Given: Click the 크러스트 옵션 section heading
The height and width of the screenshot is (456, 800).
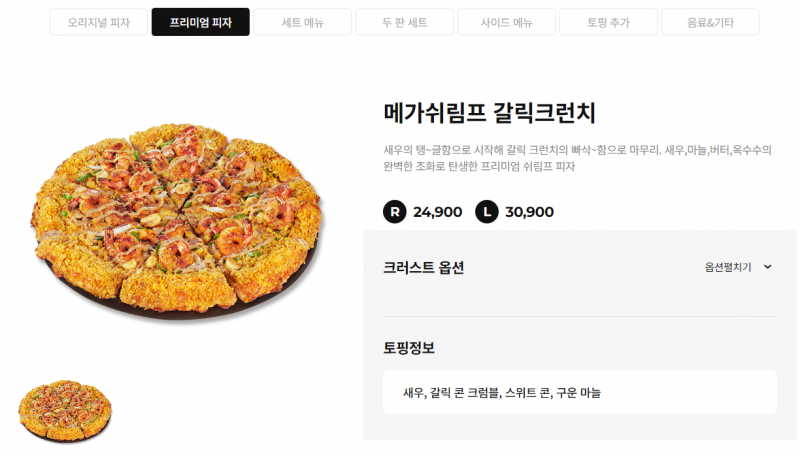Looking at the screenshot, I should tap(424, 267).
